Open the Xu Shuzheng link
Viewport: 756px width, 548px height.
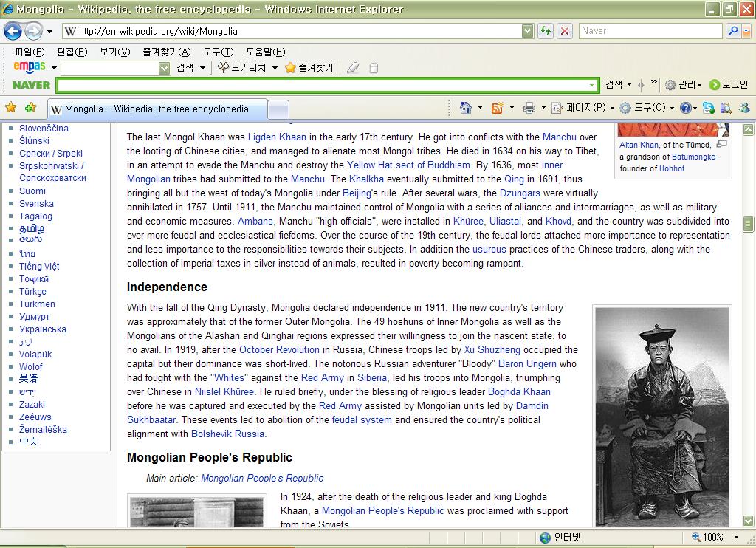tap(492, 350)
